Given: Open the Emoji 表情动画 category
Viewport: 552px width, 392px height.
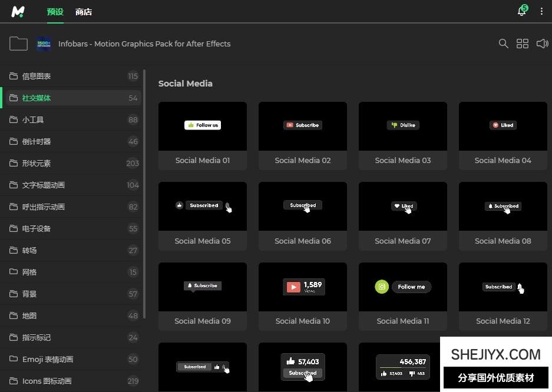Looking at the screenshot, I should tap(48, 359).
